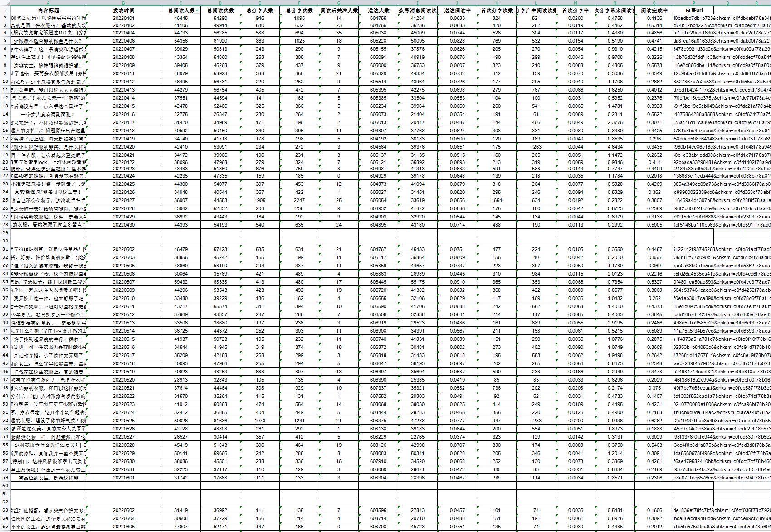This screenshot has width=771, height=532.
Task: Select the cell with value 68338
Action: (220, 282)
